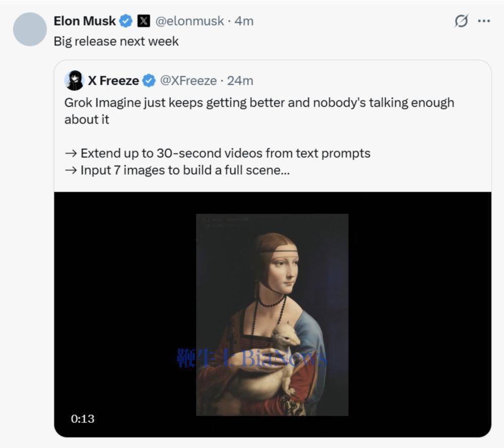This screenshot has height=448, width=504.
Task: Click the blue verified badge beside Elon Musk
Action: [x=126, y=21]
